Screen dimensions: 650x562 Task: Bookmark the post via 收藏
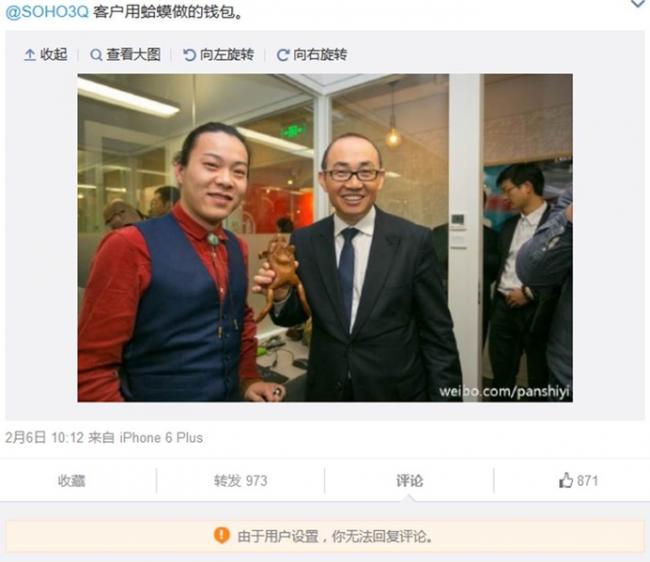(x=71, y=481)
